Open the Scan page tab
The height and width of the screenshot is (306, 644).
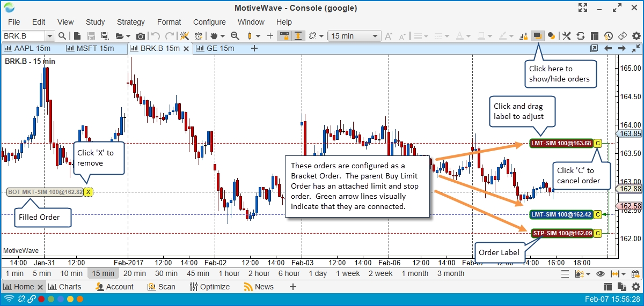point(162,287)
